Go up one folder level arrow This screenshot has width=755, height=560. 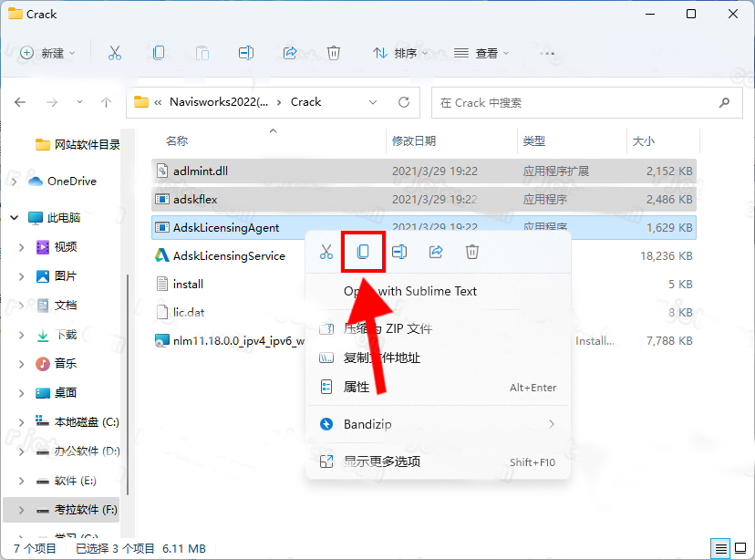pyautogui.click(x=106, y=102)
